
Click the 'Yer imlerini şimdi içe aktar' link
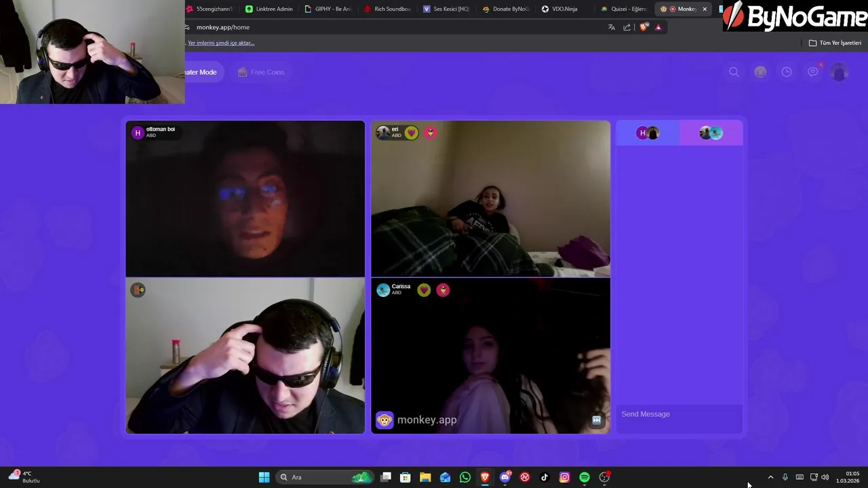[221, 43]
